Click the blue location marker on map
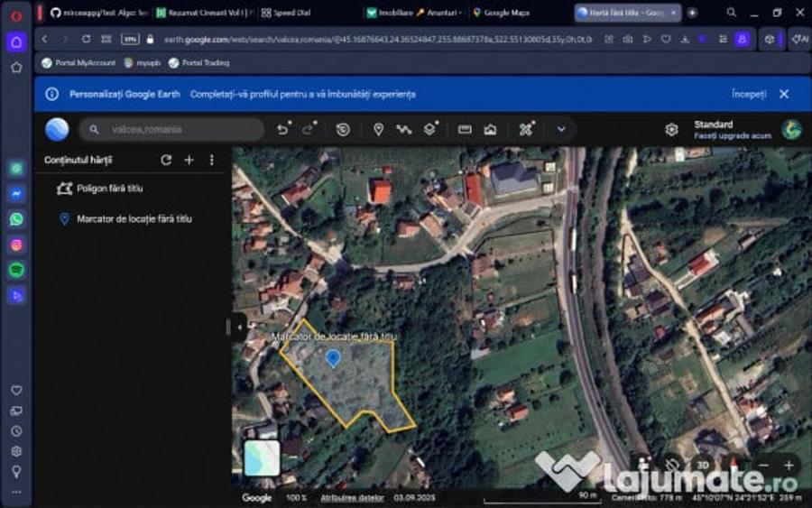The image size is (812, 508). 333,358
